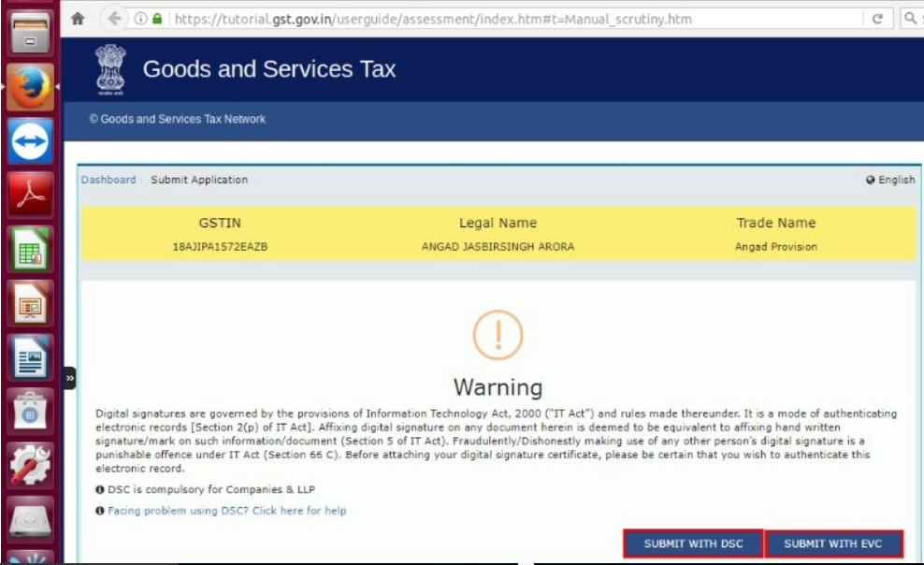924x565 pixels.
Task: Click the browser search magnifier icon
Action: 910,19
